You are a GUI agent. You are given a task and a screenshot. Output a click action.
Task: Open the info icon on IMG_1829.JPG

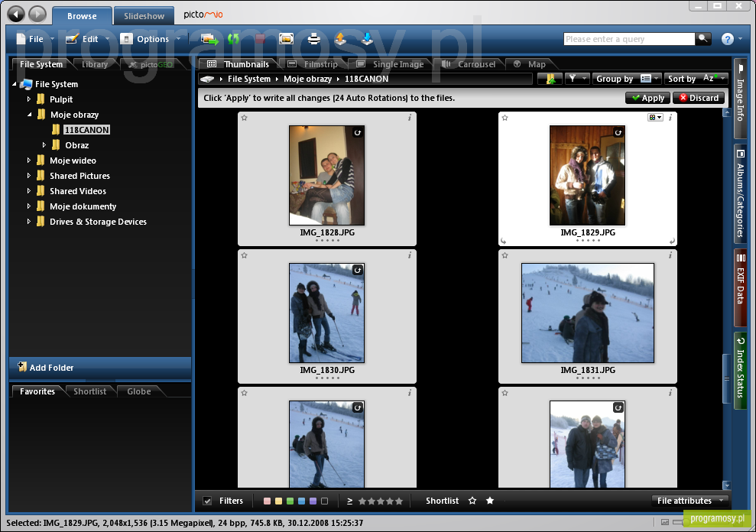click(x=670, y=118)
